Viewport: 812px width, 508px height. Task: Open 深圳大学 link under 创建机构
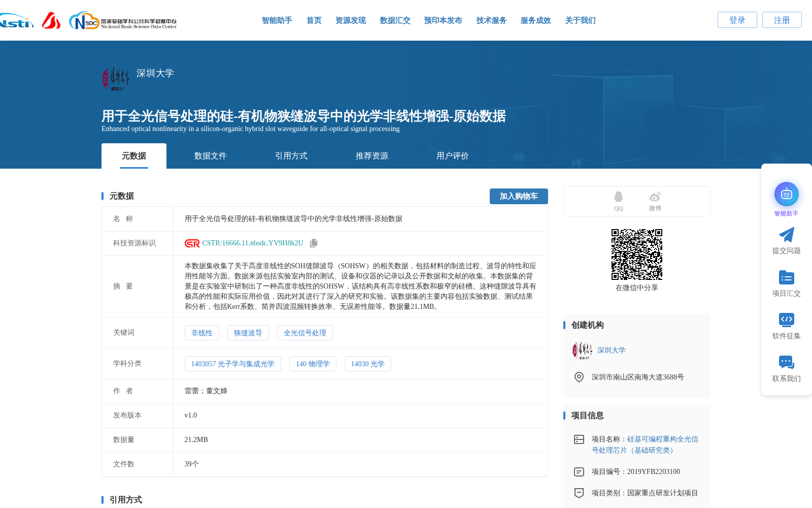pyautogui.click(x=612, y=351)
